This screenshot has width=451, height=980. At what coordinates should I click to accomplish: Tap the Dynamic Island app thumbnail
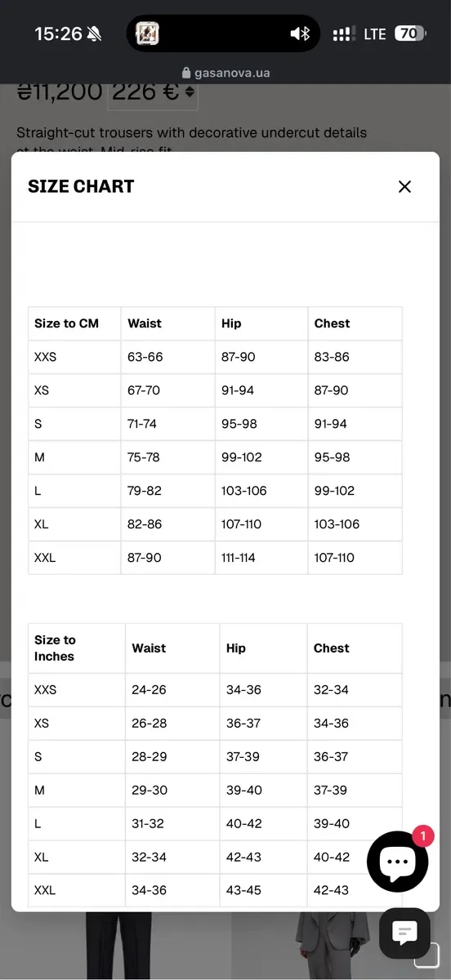click(x=147, y=33)
